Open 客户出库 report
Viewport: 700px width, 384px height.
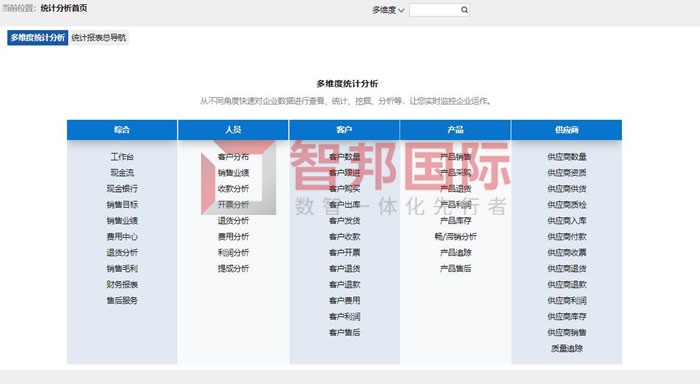(x=344, y=205)
